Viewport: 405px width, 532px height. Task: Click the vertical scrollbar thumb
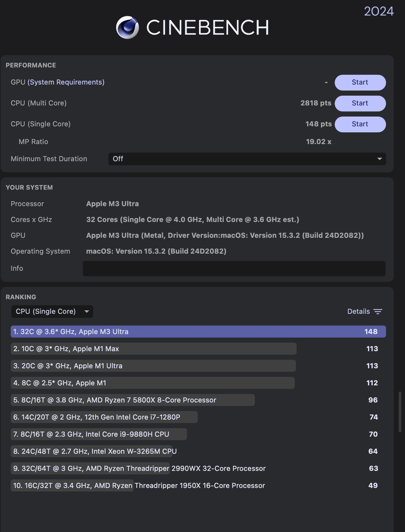[x=400, y=412]
